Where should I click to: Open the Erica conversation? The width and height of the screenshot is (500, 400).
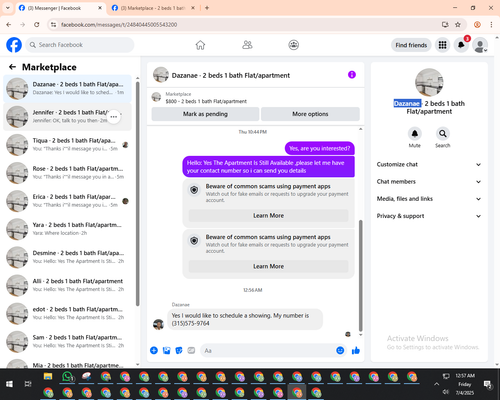(x=67, y=201)
